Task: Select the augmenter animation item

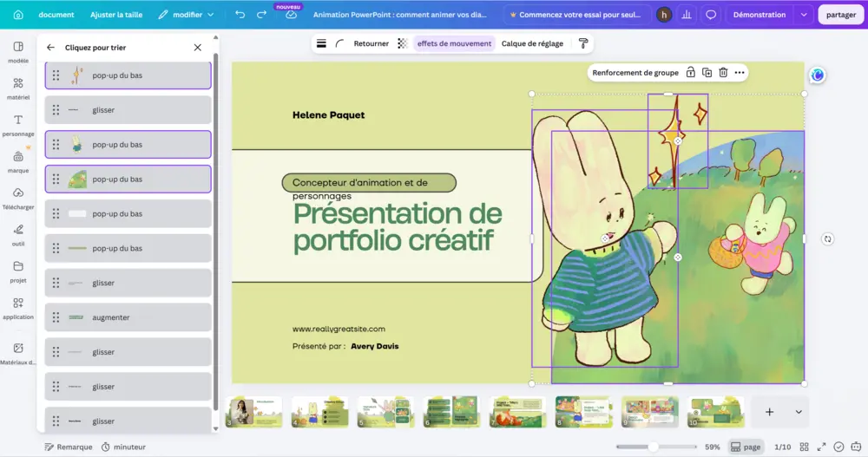Action: 128,317
